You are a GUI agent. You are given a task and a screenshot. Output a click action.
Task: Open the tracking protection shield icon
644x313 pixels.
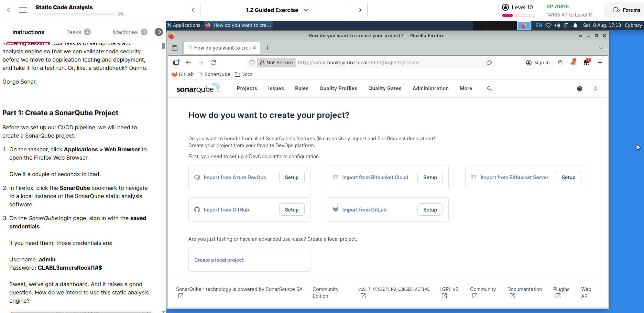point(252,63)
